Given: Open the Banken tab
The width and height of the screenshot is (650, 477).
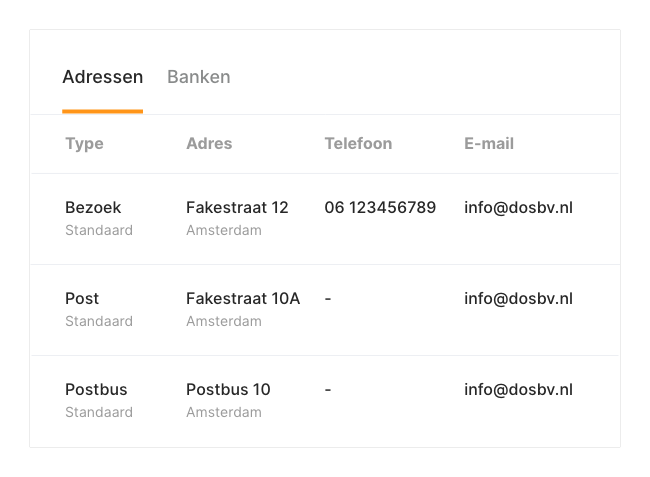Looking at the screenshot, I should tap(198, 77).
